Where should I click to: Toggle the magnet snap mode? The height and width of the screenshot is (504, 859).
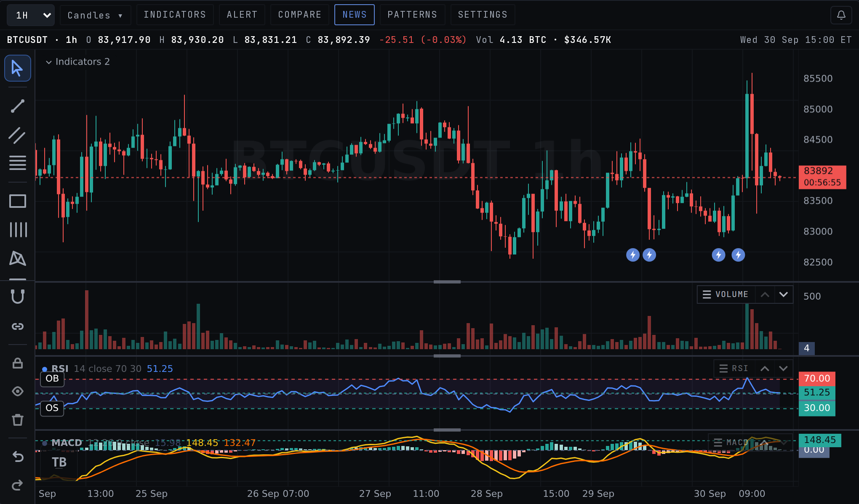17,297
